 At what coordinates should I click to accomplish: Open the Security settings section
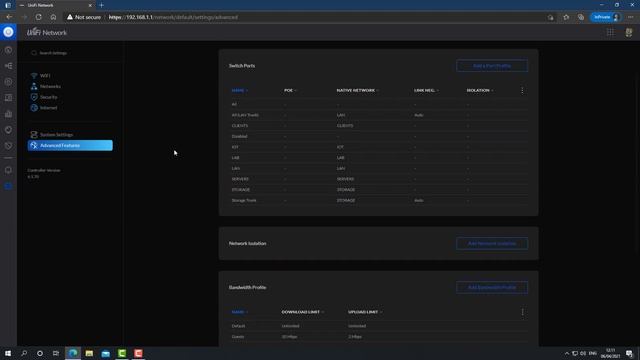48,97
